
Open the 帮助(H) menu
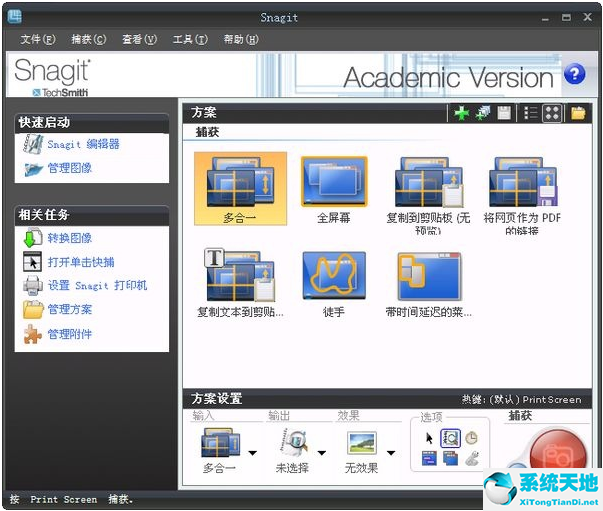(x=241, y=39)
